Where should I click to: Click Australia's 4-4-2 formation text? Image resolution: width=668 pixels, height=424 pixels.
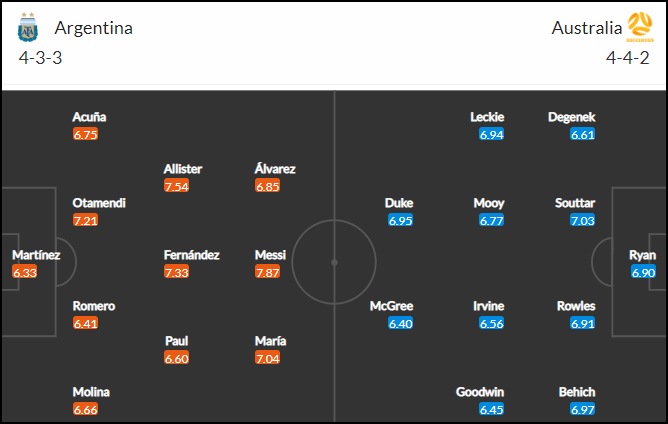click(x=628, y=58)
